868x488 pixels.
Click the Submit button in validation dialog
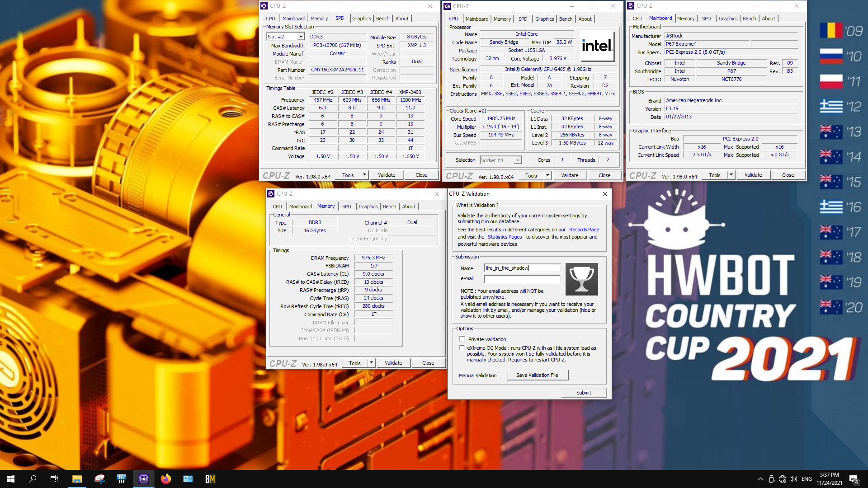click(584, 393)
